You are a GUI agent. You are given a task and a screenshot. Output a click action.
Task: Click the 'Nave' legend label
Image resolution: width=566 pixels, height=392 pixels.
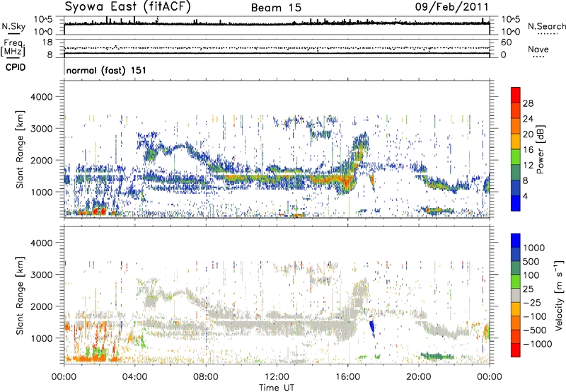(538, 49)
